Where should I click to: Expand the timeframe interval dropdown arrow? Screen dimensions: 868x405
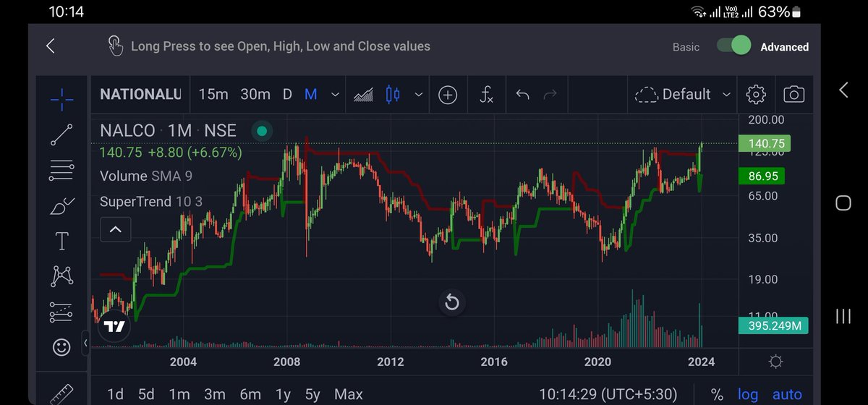click(x=335, y=95)
